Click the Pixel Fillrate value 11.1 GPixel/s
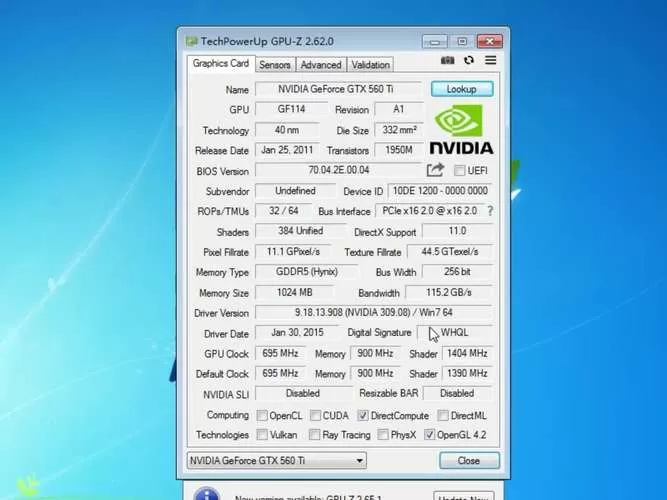The image size is (667, 500). (x=293, y=251)
